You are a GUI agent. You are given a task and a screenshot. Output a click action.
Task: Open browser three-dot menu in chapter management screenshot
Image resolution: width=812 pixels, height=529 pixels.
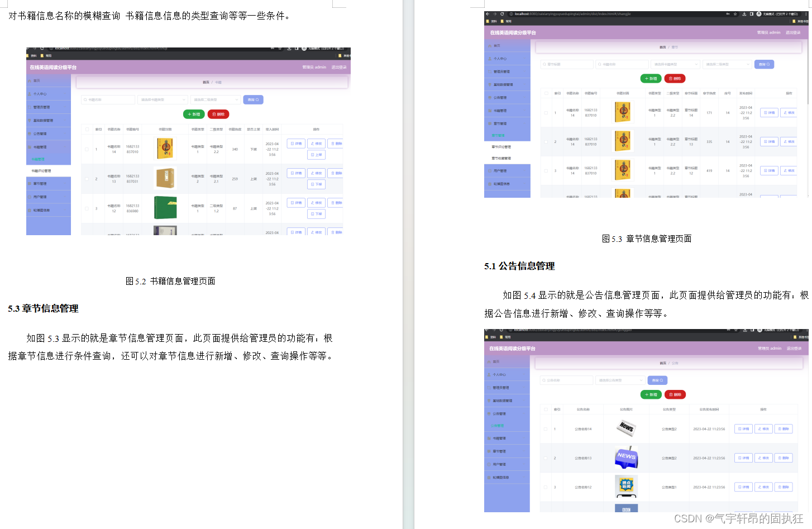click(x=806, y=14)
